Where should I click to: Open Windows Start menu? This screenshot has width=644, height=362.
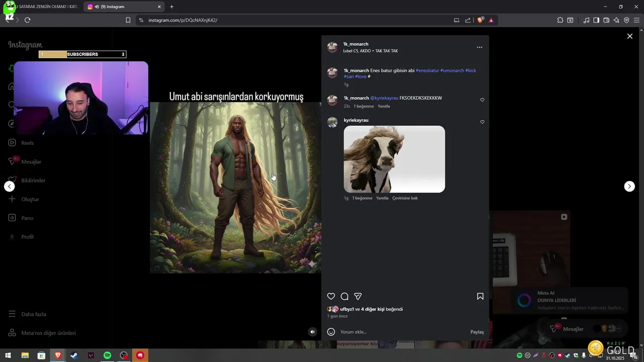coord(8,355)
